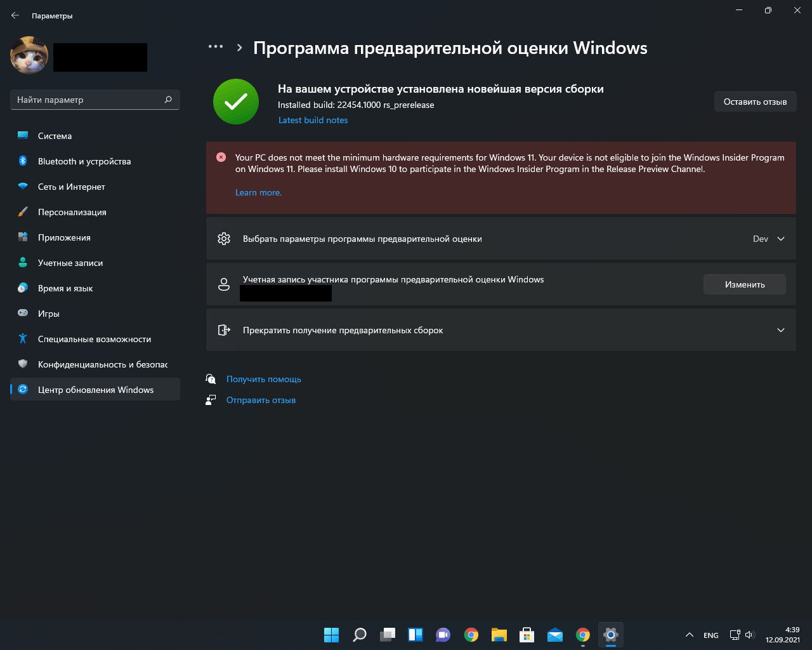This screenshot has width=812, height=650.
Task: Open Microsoft Store from taskbar
Action: (527, 635)
